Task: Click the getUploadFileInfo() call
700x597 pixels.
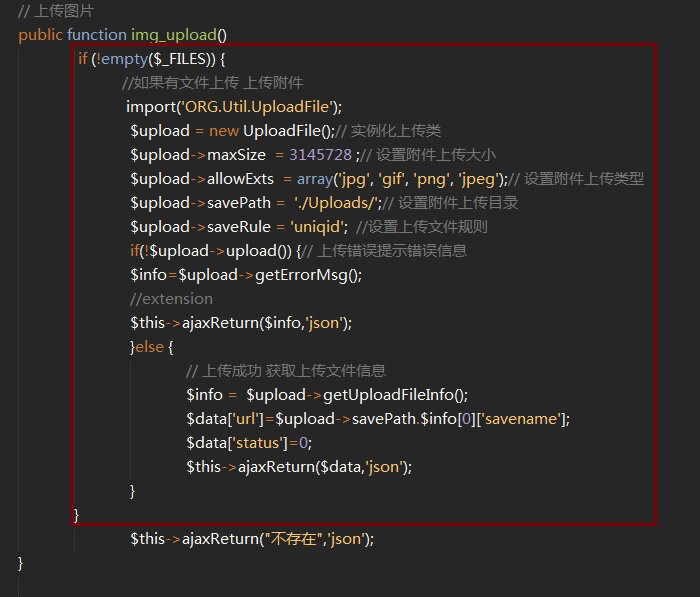Action: click(395, 395)
